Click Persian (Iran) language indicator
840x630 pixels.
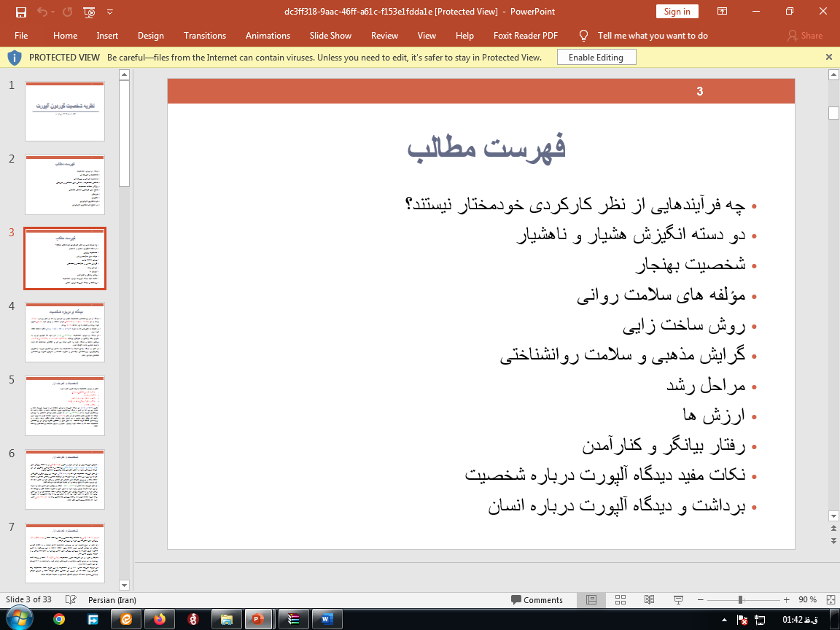tap(112, 600)
